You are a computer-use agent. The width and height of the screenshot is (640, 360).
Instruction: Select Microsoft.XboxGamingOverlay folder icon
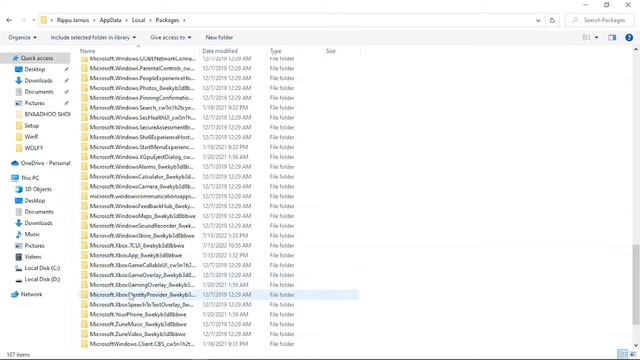click(84, 285)
